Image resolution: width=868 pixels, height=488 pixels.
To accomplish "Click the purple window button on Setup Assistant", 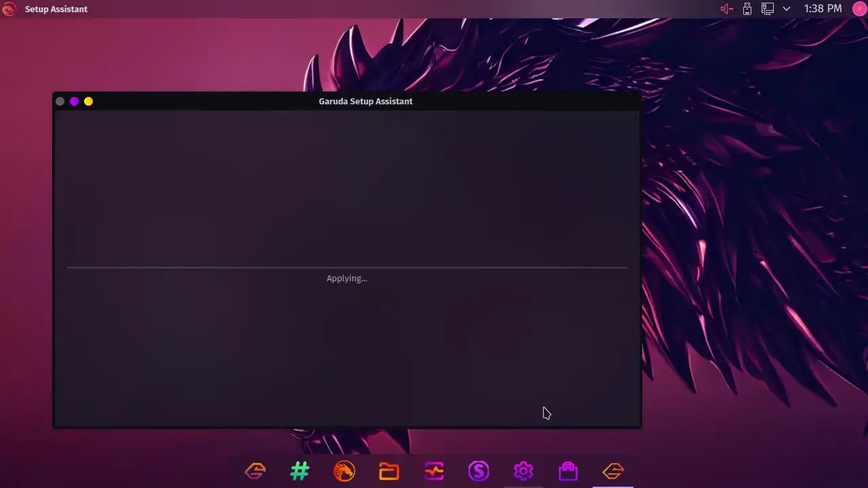I will [x=74, y=101].
